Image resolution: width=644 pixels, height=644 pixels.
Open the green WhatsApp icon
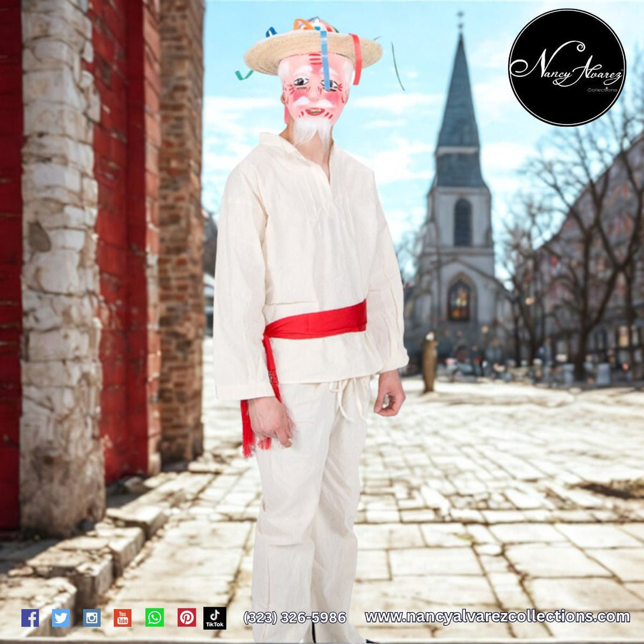coord(155,618)
